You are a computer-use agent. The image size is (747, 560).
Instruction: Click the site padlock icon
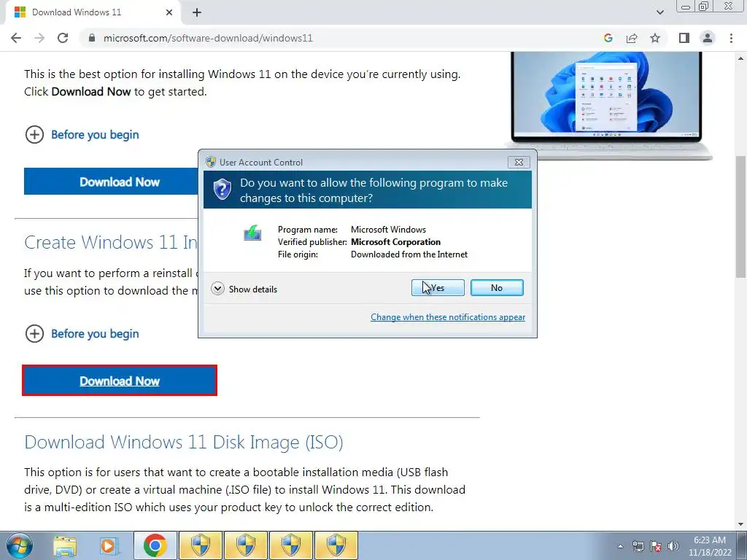pyautogui.click(x=92, y=38)
